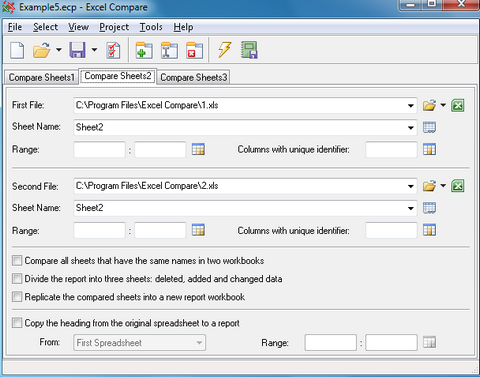Open the Help menu
The width and height of the screenshot is (480, 377).
click(x=183, y=27)
